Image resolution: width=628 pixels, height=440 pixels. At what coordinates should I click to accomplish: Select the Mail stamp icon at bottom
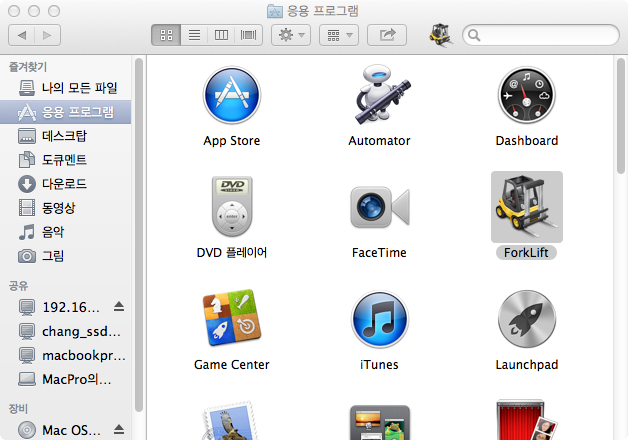click(x=230, y=420)
